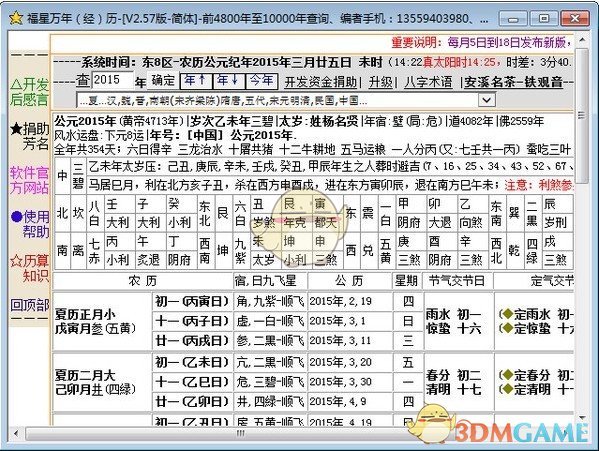599x451 pixels.
Task: Click 虚,一白-顺飞 cell
Action: point(270,321)
